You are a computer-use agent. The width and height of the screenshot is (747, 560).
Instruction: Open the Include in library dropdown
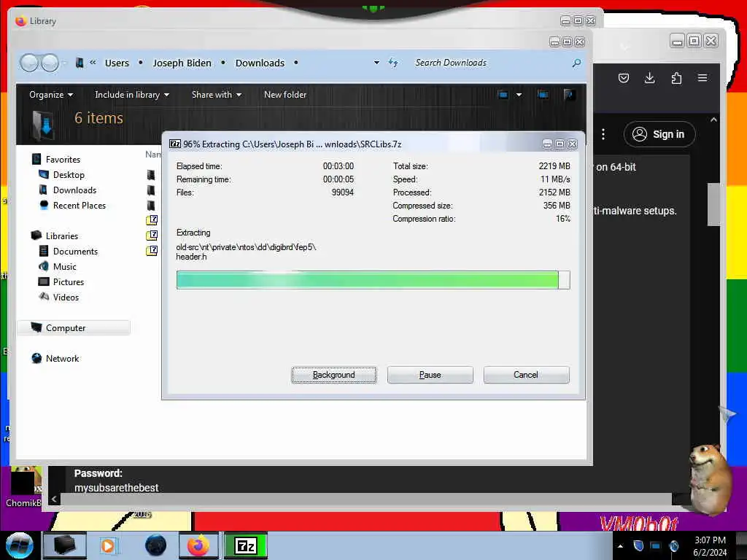[132, 95]
